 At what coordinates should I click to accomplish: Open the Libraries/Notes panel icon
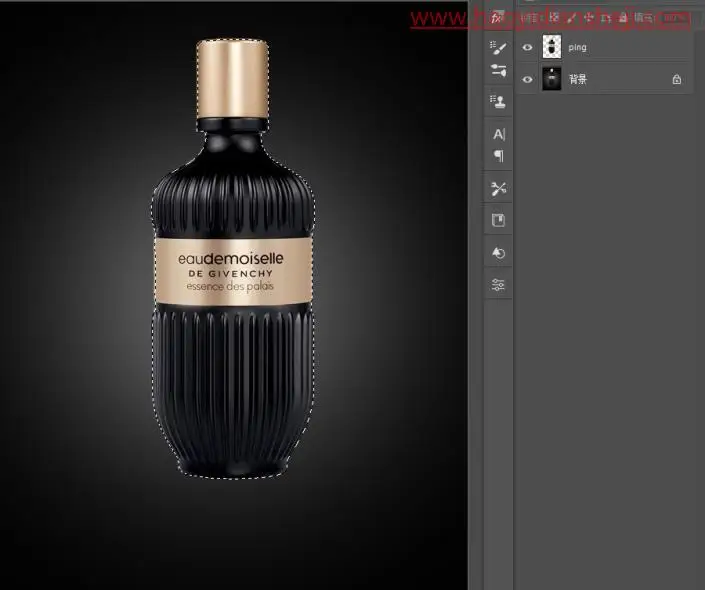pyautogui.click(x=498, y=220)
